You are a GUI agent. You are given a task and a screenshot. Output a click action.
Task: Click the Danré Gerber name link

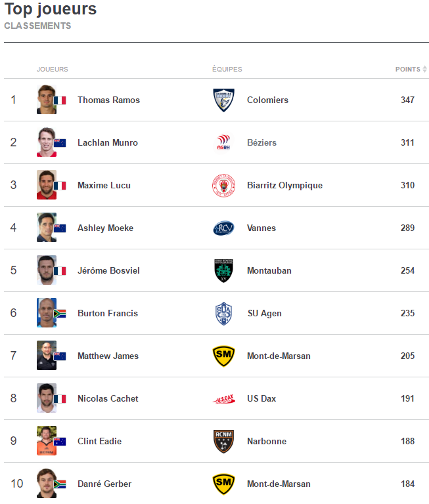click(x=104, y=484)
